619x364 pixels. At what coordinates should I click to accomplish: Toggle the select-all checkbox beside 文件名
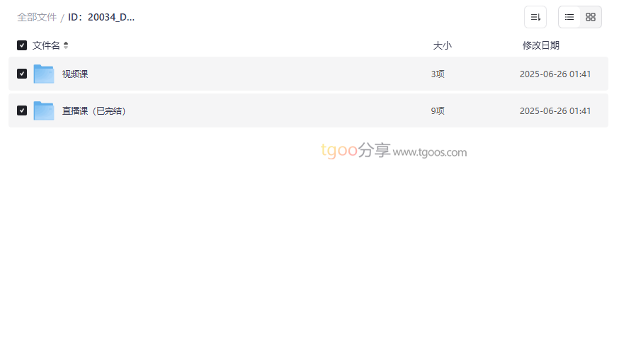click(x=22, y=45)
